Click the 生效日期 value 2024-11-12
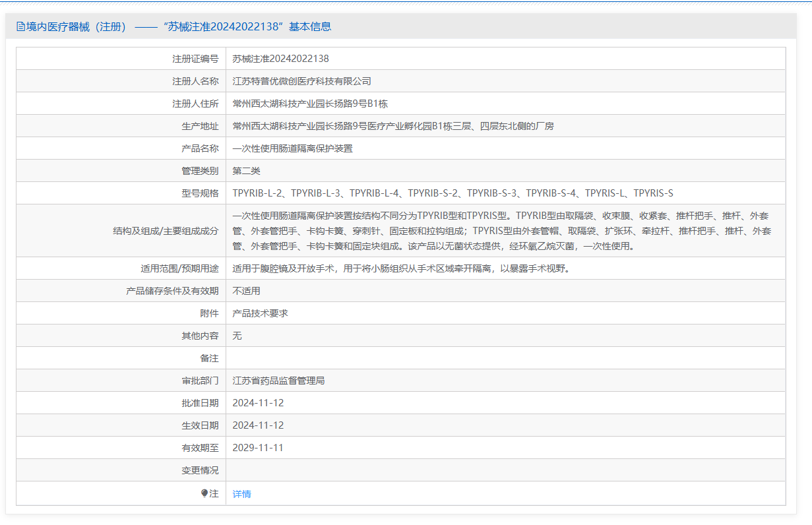The height and width of the screenshot is (525, 812). (x=258, y=425)
